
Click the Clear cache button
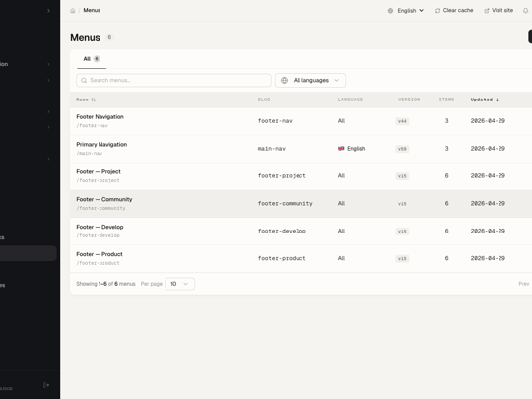[x=454, y=11]
